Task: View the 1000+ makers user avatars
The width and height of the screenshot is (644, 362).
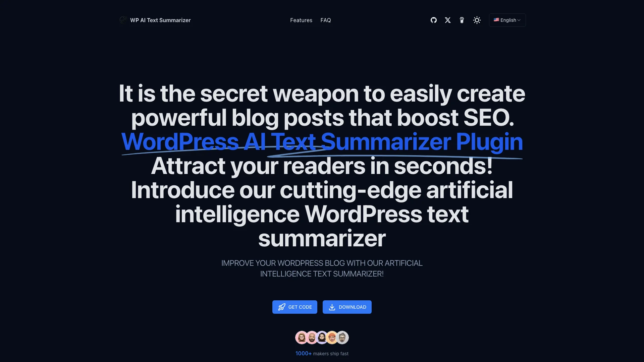Action: tap(322, 337)
